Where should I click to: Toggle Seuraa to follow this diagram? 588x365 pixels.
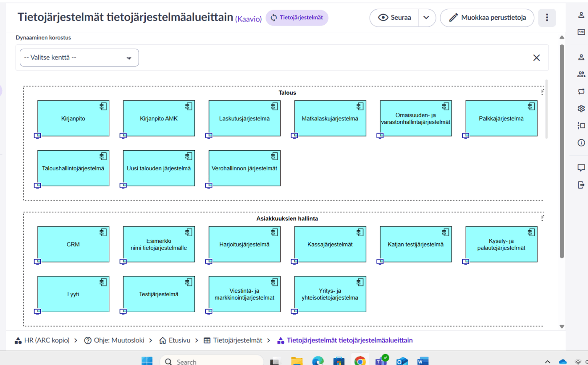coord(394,18)
